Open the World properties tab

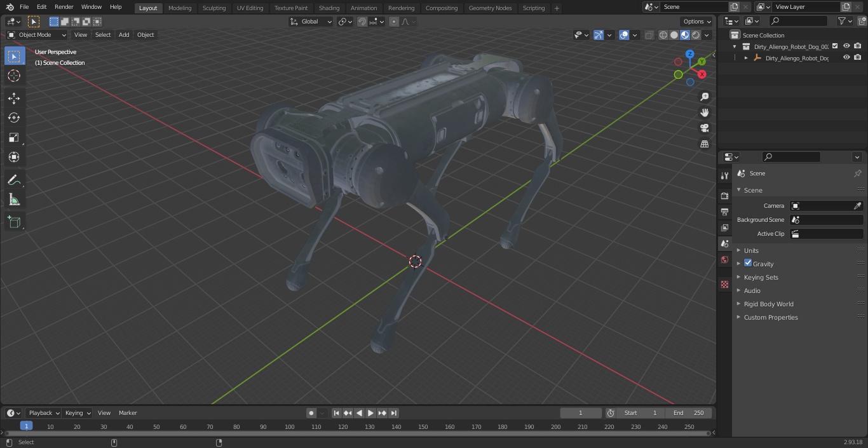[724, 260]
